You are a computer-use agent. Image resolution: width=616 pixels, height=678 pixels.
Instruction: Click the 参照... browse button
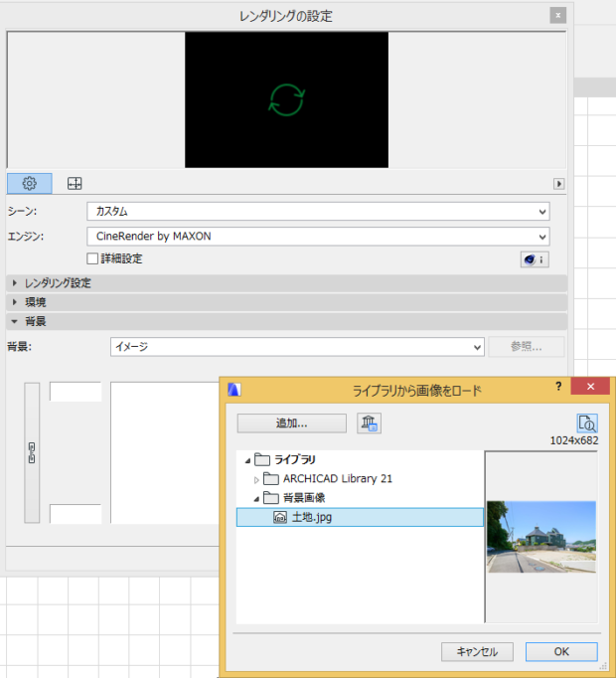(527, 347)
